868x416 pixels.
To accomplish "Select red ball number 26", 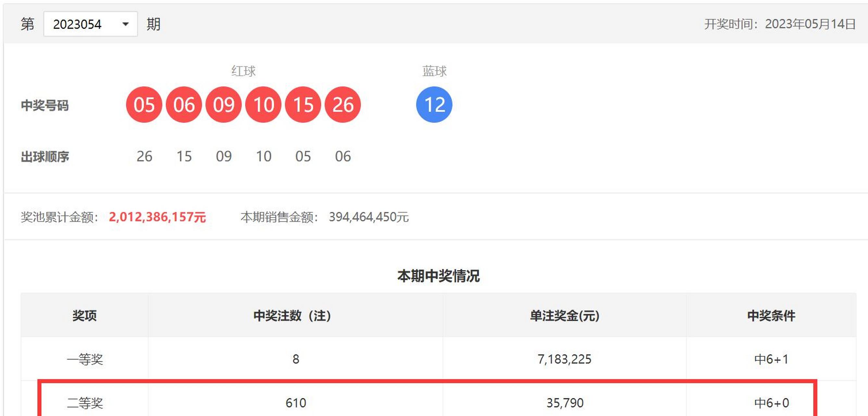I will (343, 105).
